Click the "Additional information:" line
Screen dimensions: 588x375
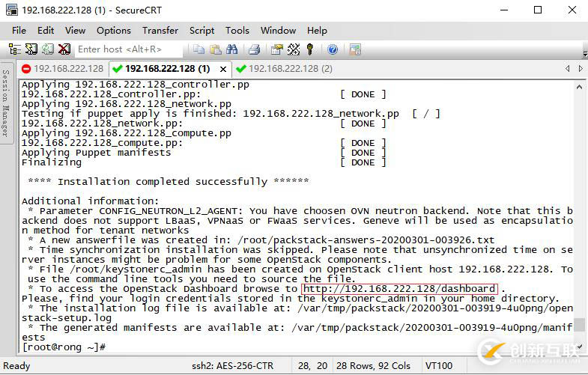(90, 201)
